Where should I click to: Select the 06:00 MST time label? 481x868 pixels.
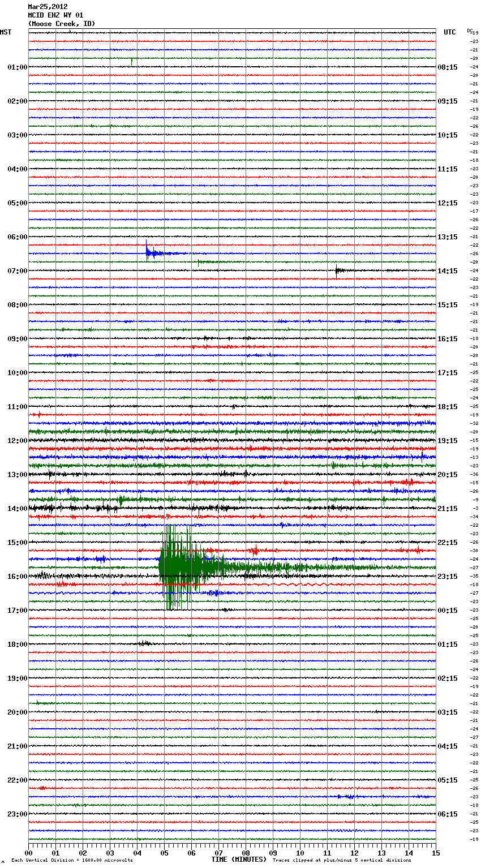click(x=17, y=237)
